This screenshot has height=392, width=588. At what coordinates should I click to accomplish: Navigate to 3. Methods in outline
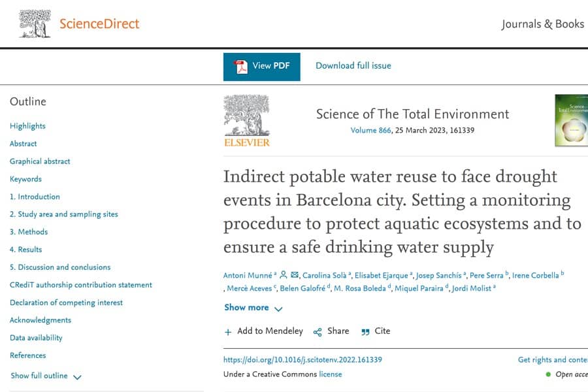(29, 232)
